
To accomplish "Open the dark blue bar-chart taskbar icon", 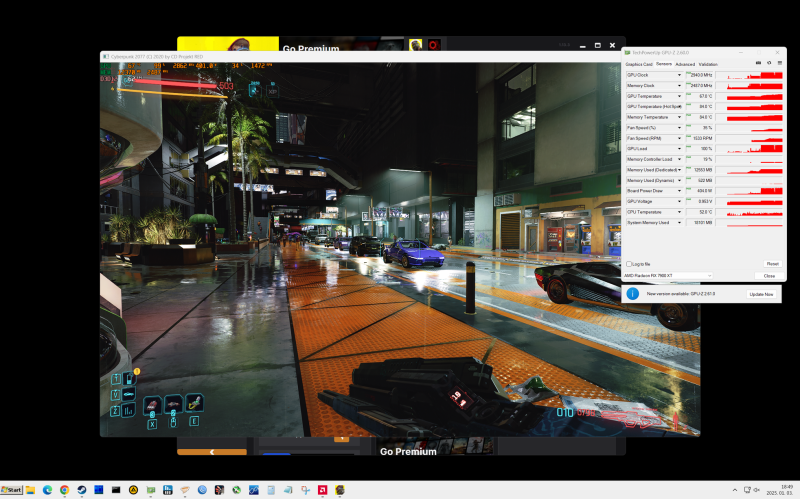I will tap(167, 490).
